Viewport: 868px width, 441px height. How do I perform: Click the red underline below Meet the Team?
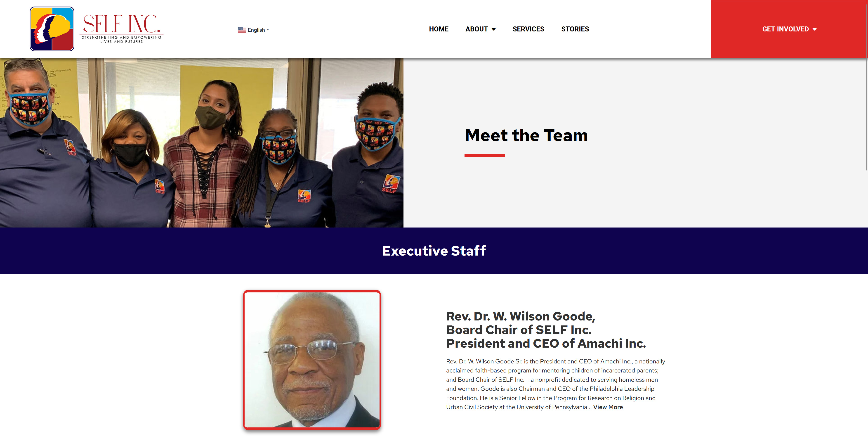click(x=485, y=155)
